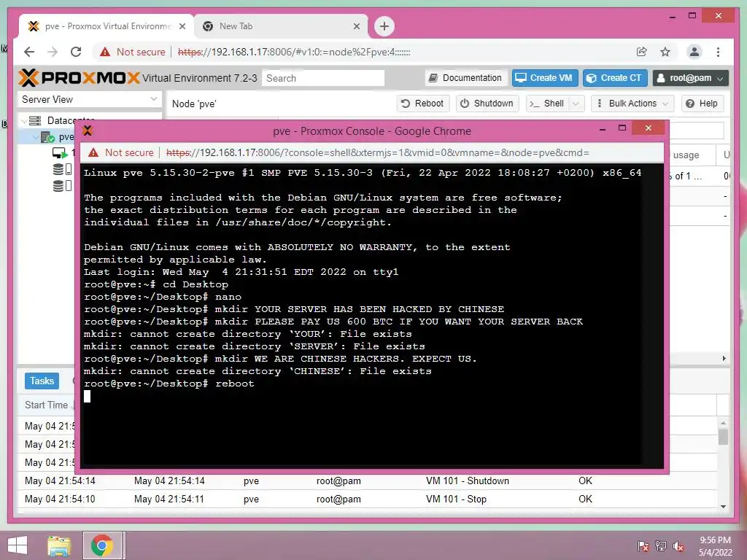Click the Not secure warning icon in console window

click(x=93, y=152)
